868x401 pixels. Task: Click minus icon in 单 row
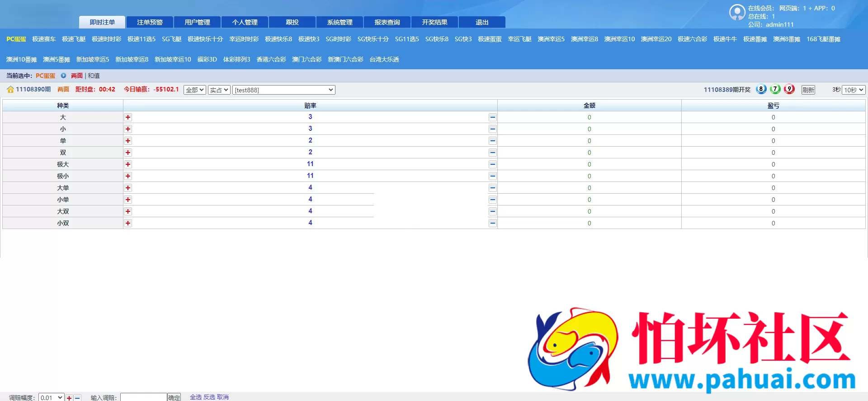(x=492, y=141)
